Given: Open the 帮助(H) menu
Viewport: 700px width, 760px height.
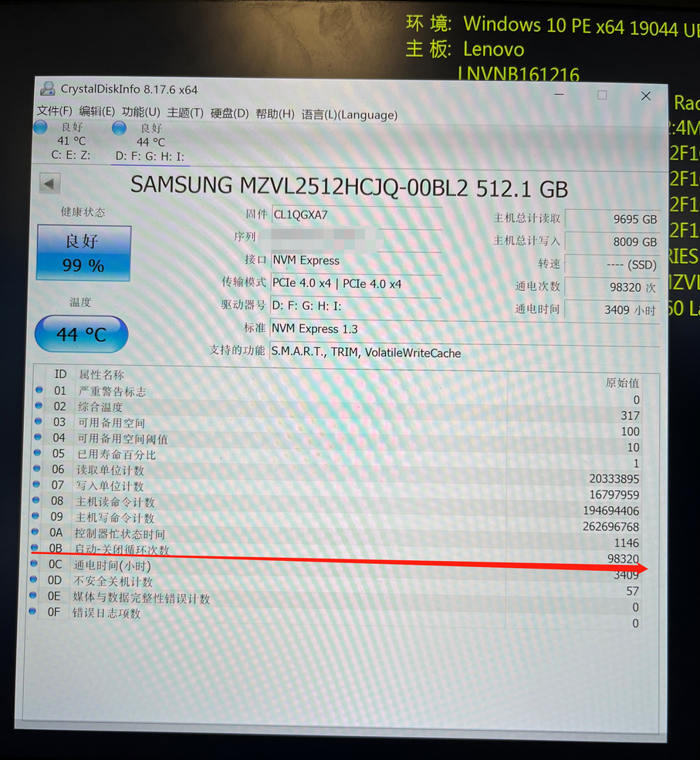Looking at the screenshot, I should click(x=275, y=114).
